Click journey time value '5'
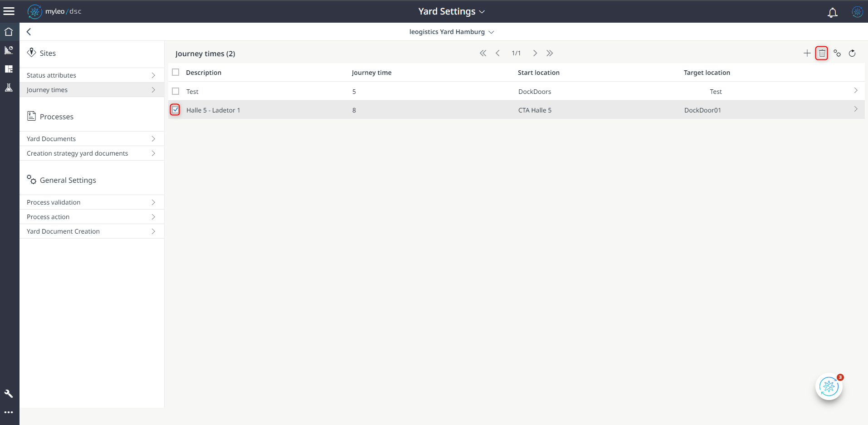The width and height of the screenshot is (868, 425). (354, 92)
